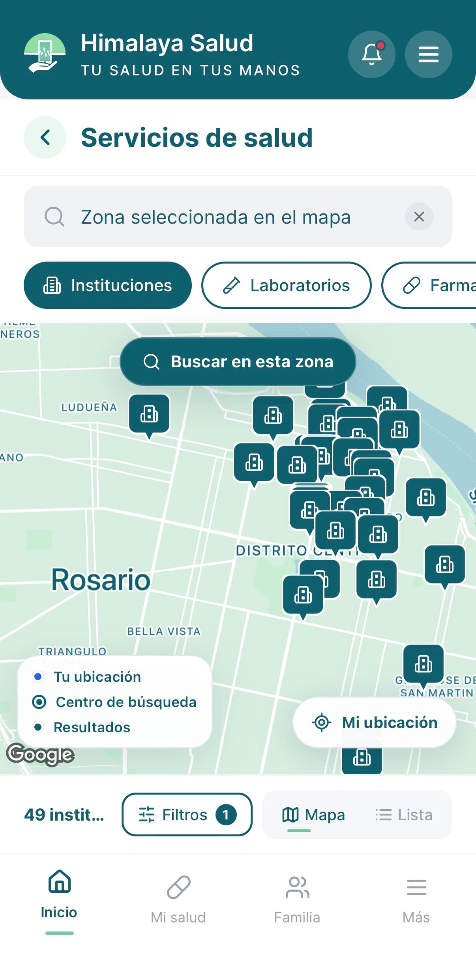This screenshot has height=980, width=476.
Task: Open Filtros options
Action: click(187, 815)
